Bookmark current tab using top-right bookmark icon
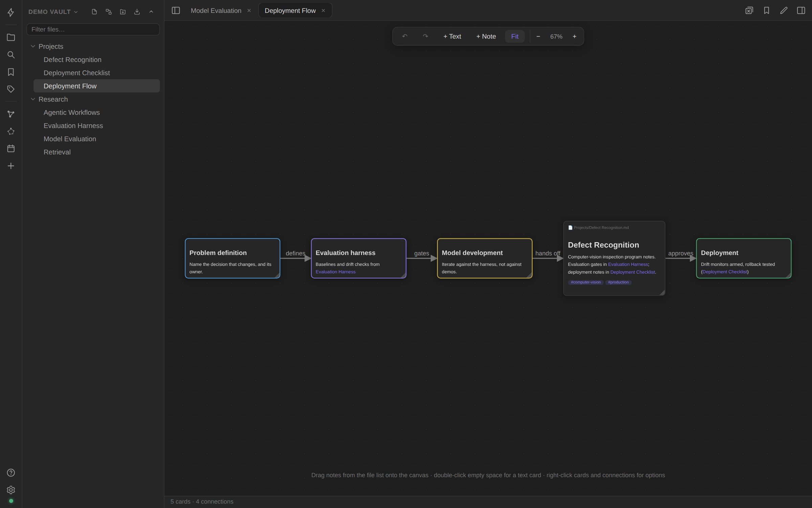812x508 pixels. tap(766, 10)
